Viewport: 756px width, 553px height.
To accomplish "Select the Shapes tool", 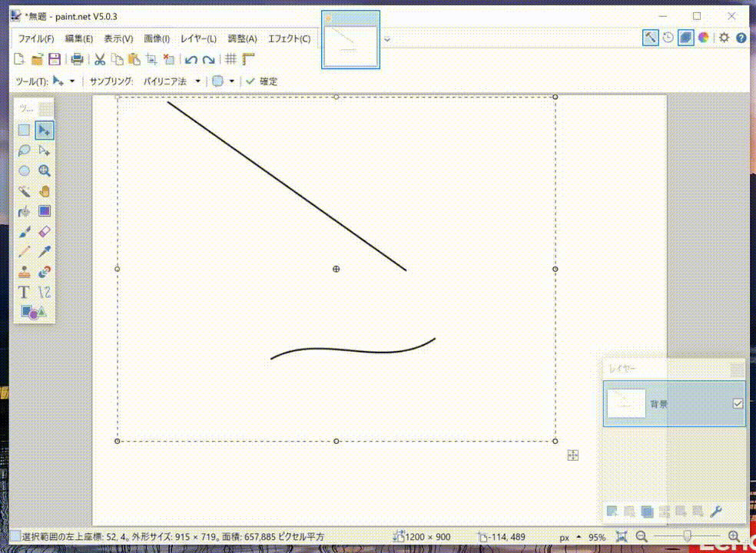I will [35, 313].
